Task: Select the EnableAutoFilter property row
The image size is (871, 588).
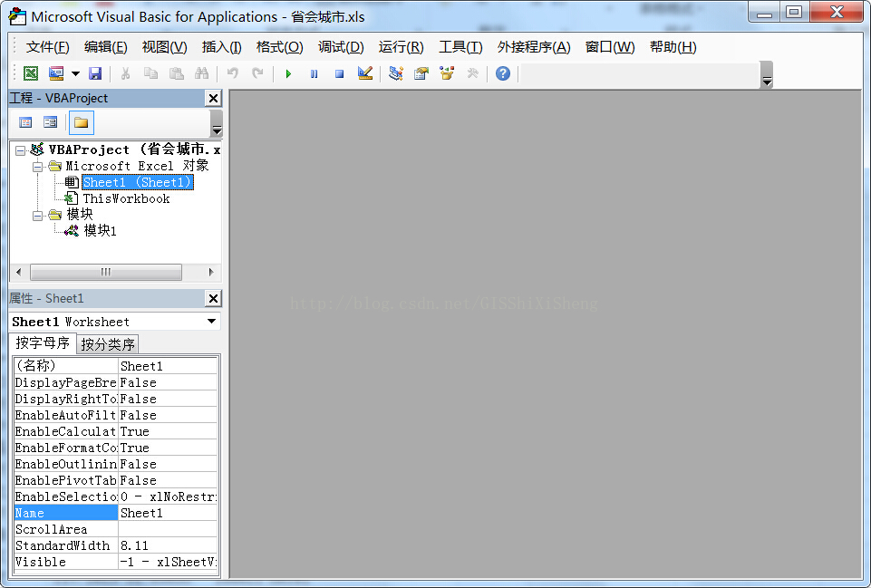Action: [115, 415]
